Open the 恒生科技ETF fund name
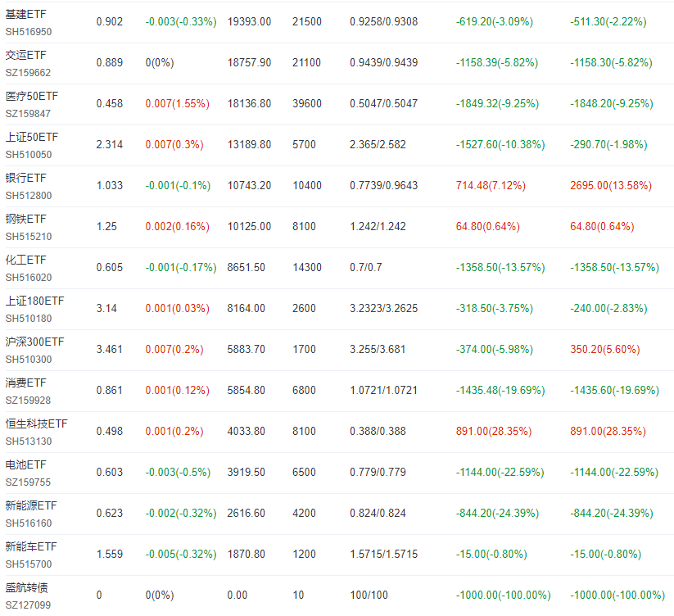Image resolution: width=674 pixels, height=616 pixels. point(37,423)
